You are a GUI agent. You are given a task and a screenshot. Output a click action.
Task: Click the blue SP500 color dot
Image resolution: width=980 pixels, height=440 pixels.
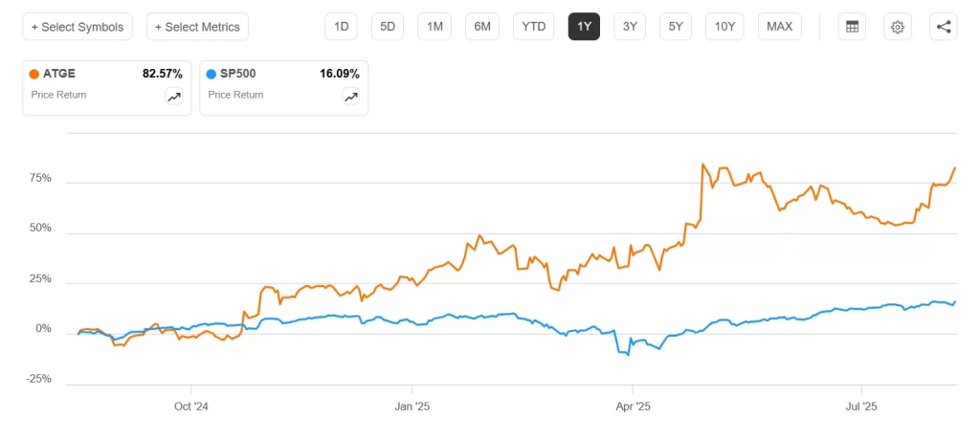tap(211, 74)
